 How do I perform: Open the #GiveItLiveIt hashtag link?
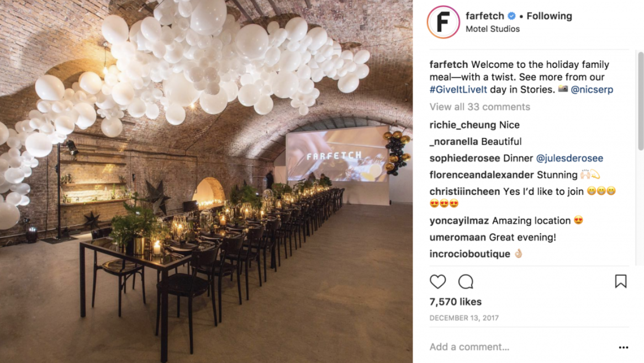458,89
